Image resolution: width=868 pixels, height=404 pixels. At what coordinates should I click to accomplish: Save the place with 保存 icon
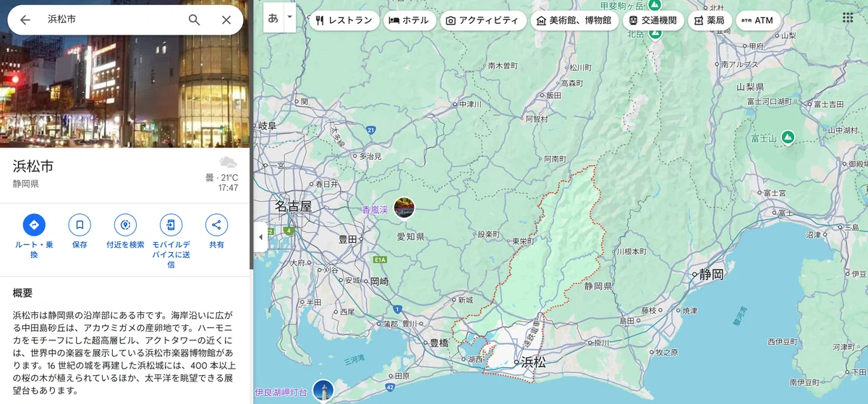[80, 225]
